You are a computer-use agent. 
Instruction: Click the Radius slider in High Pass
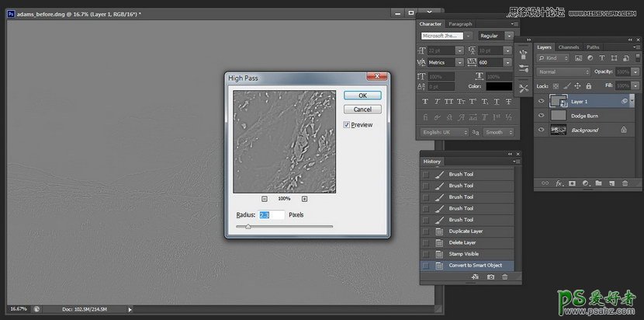click(x=248, y=227)
